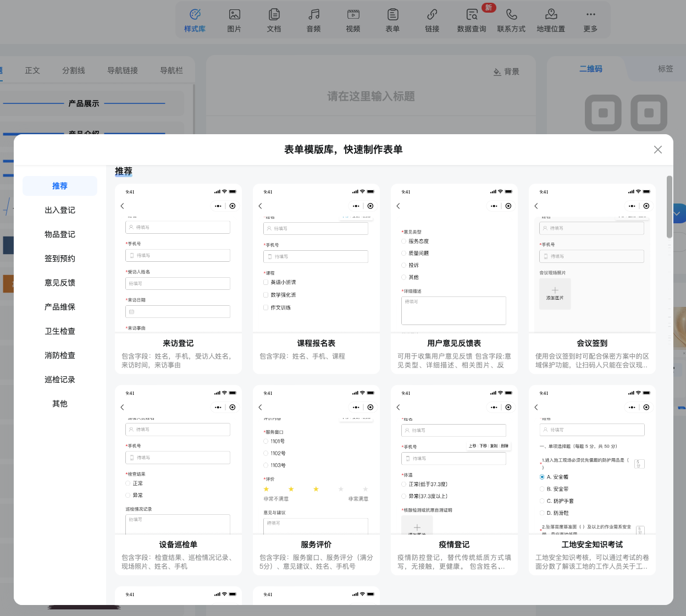Open the 服务评价 template preview
The height and width of the screenshot is (616, 686).
coord(316,460)
